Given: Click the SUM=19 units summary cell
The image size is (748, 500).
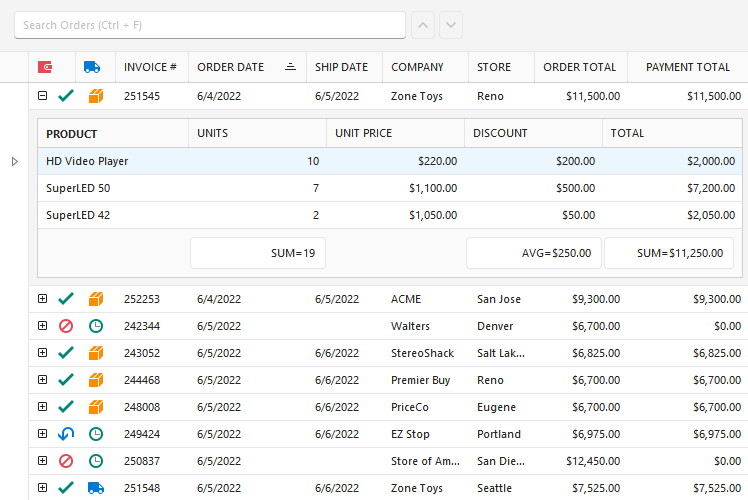Looking at the screenshot, I should (258, 253).
